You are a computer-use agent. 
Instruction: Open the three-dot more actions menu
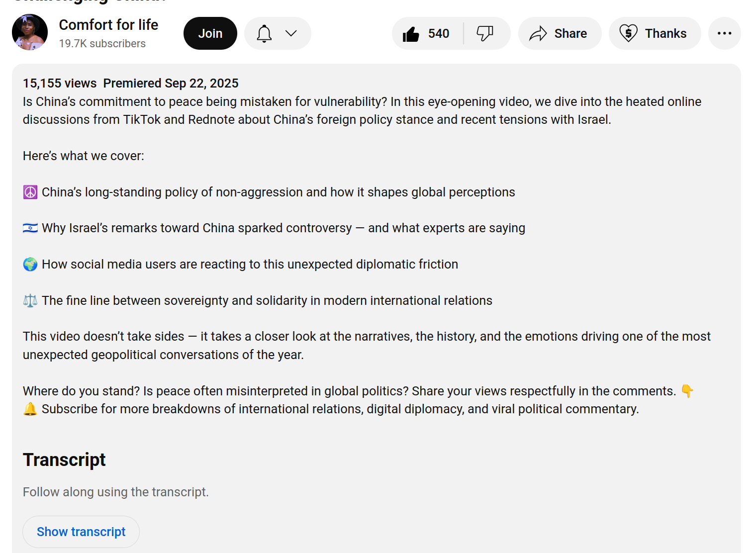(x=724, y=33)
